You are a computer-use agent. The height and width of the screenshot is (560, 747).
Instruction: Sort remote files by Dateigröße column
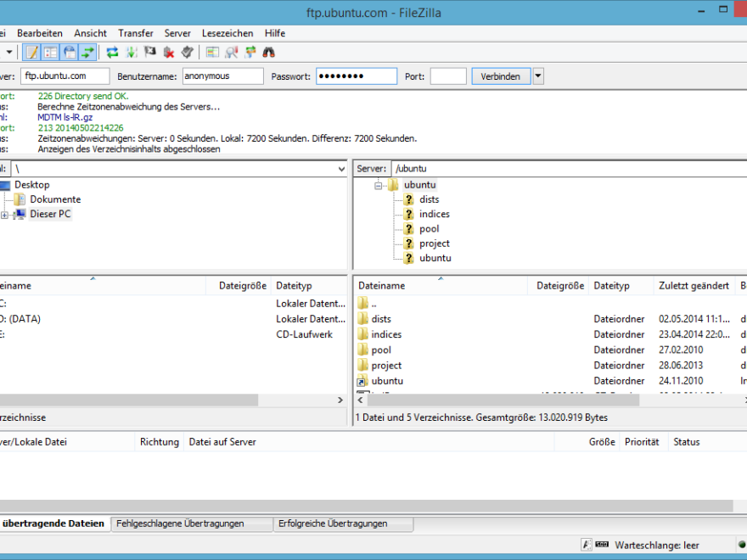[x=559, y=286]
